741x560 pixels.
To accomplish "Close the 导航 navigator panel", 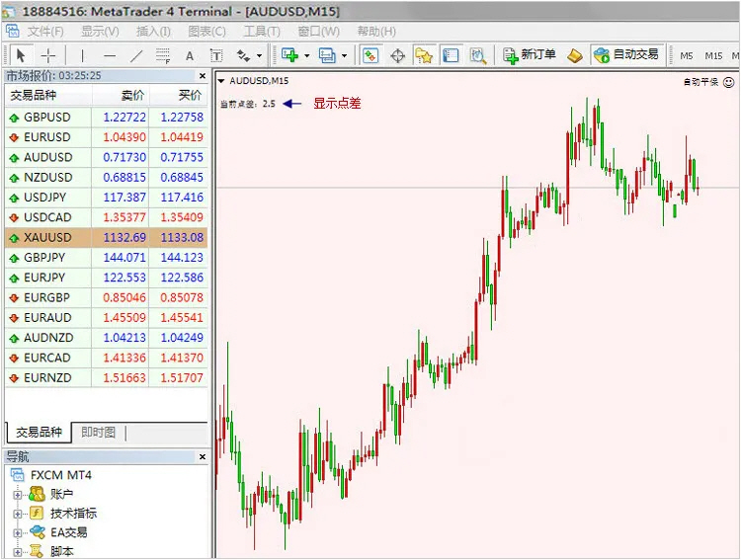I will tap(203, 457).
